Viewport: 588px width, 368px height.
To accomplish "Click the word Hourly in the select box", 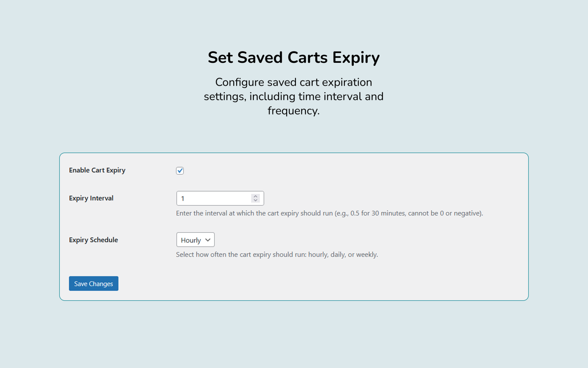I will [191, 240].
